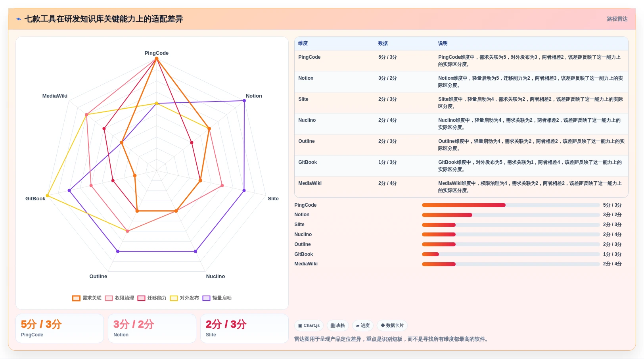Click the Notion axis label on radar
The height and width of the screenshot is (359, 644).
pyautogui.click(x=254, y=96)
